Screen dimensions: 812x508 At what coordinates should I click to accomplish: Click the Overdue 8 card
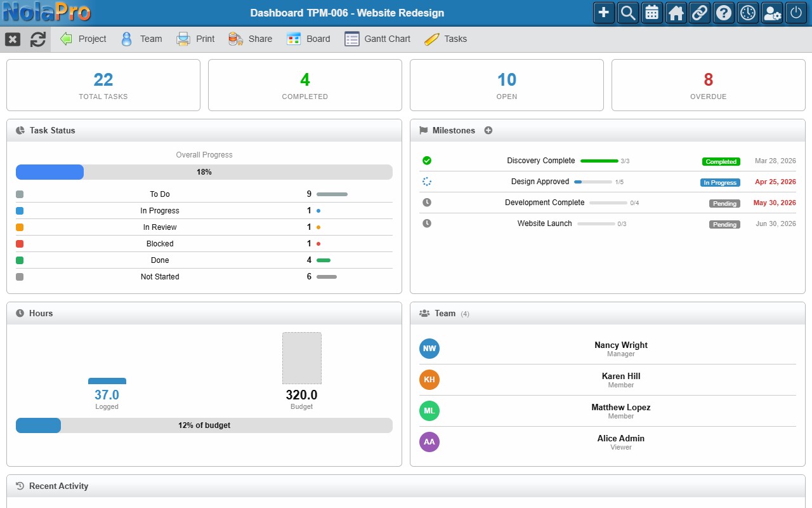(709, 85)
